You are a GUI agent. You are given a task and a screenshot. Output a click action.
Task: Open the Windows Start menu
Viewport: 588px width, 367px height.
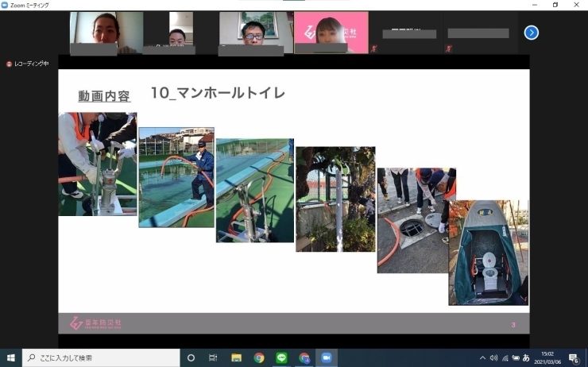10,358
